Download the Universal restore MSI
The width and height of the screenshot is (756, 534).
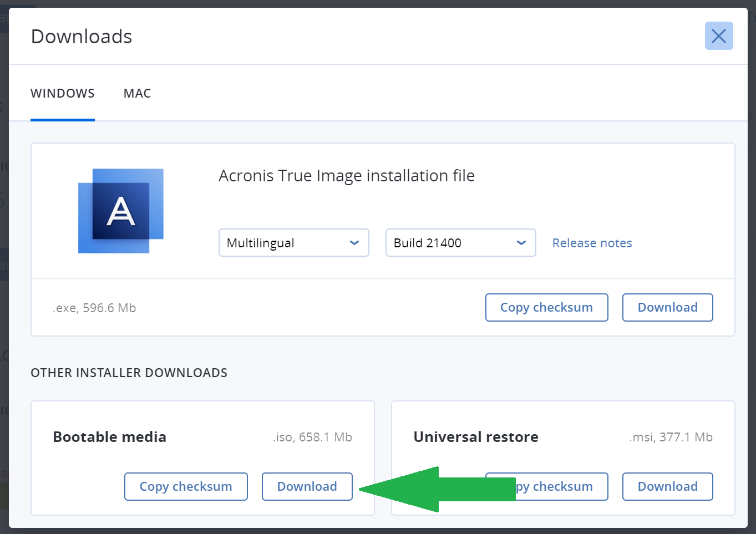[667, 486]
